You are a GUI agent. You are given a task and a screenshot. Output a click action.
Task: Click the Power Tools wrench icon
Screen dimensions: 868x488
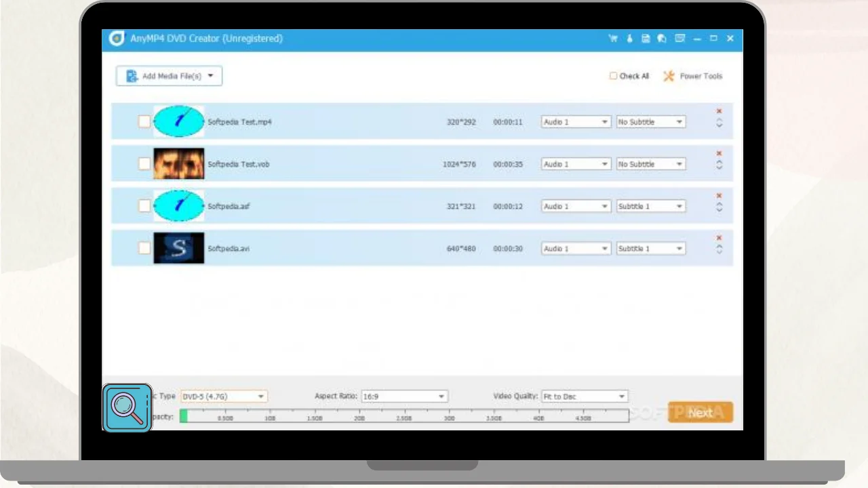point(669,76)
